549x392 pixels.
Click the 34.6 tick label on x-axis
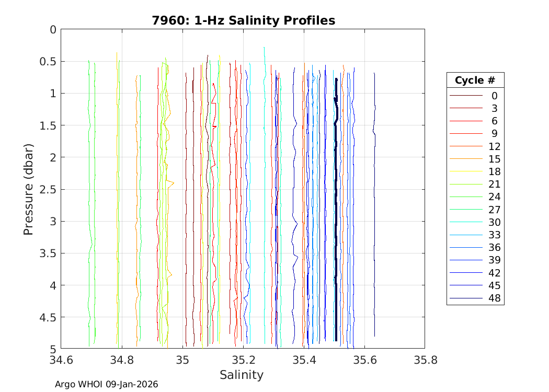tap(61, 360)
